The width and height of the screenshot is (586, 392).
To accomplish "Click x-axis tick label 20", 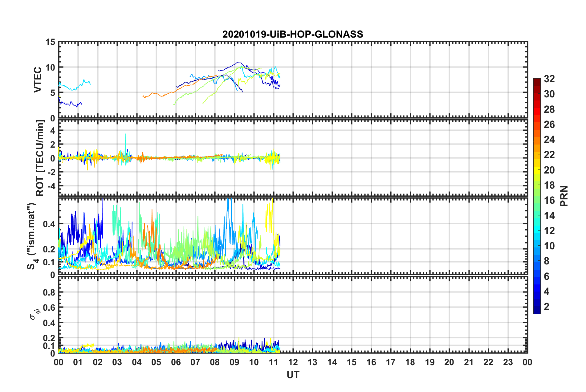I will (x=449, y=362).
